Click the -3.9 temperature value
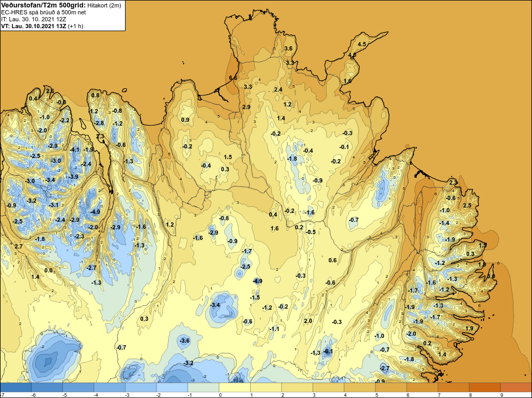The image size is (532, 398). coord(73,177)
